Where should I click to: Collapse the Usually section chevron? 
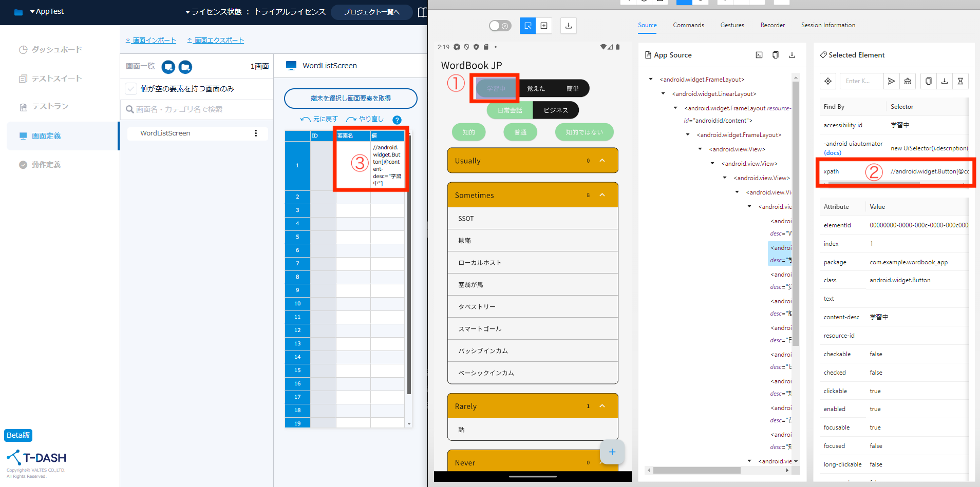point(602,161)
